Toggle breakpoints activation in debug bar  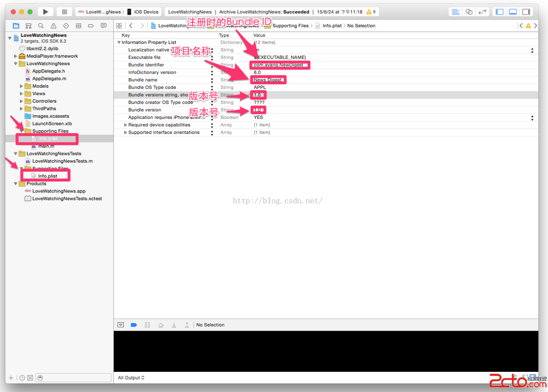pos(134,325)
